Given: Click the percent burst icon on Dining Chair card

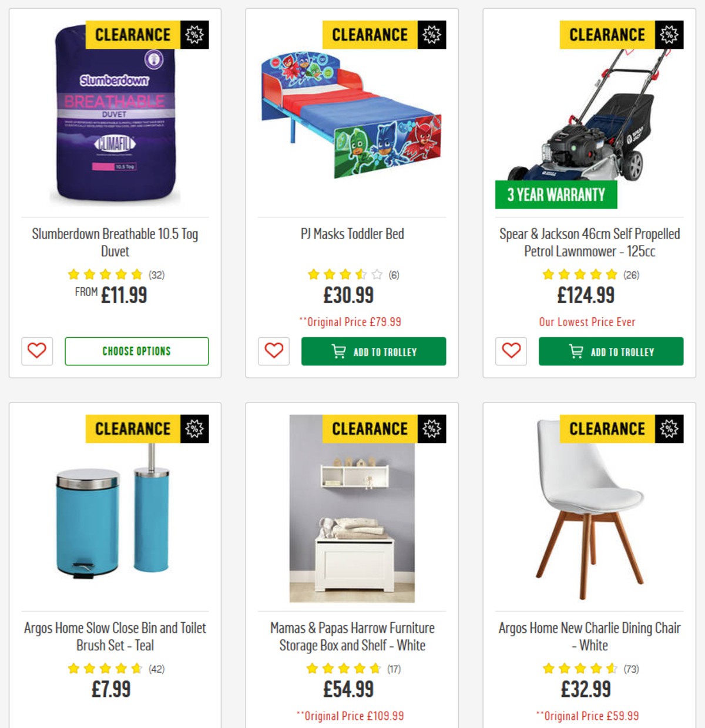Looking at the screenshot, I should (x=669, y=429).
